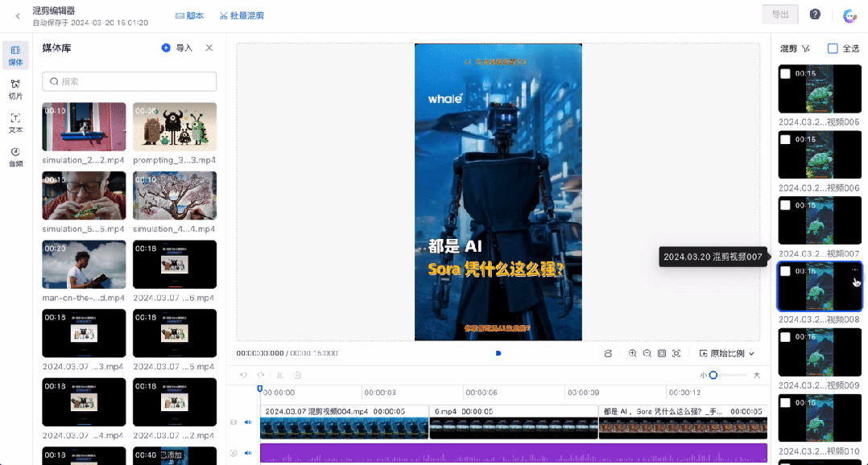This screenshot has width=868, height=465.
Task: Select the 2024.03.07 ...6.mp4 thumbnail
Action: pos(175,265)
